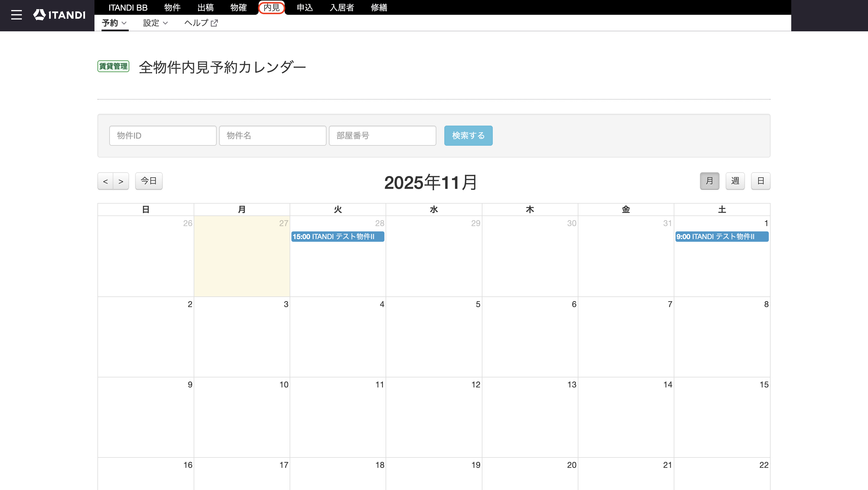Switch to the 入居者 tab
Image resolution: width=868 pixels, height=490 pixels.
pos(342,7)
